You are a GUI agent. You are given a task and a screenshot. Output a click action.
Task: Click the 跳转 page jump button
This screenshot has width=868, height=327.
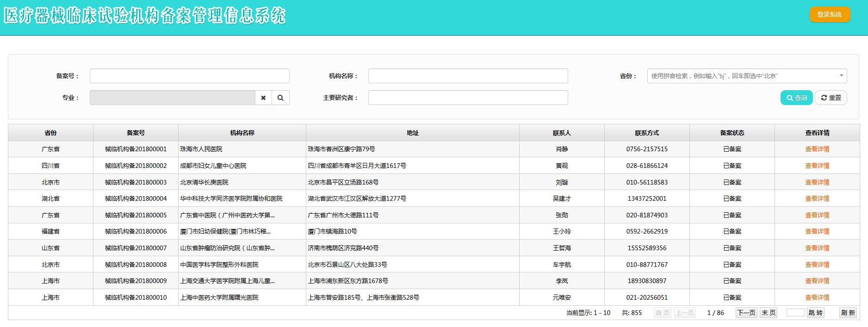815,313
